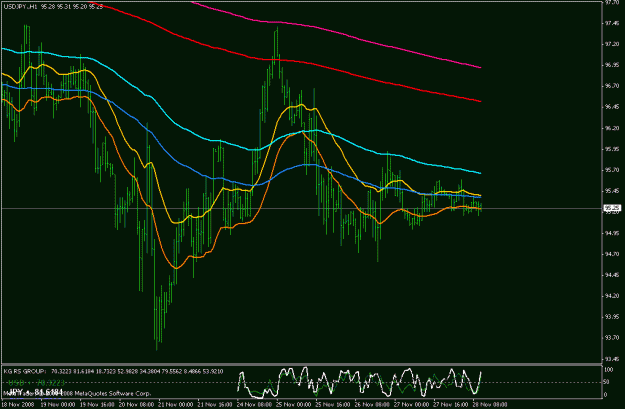625x409 pixels.
Task: Click the 96.20 price scale label
Action: (x=612, y=128)
